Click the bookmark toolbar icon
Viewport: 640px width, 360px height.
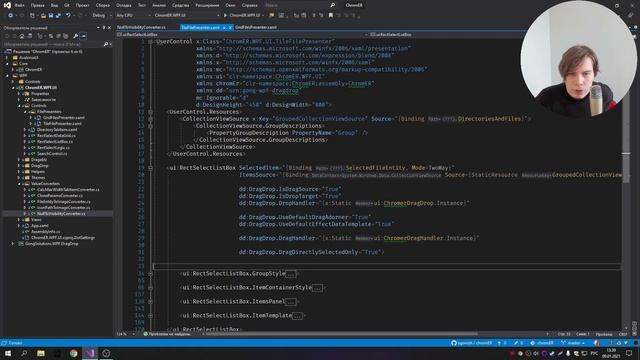pyautogui.click(x=331, y=16)
